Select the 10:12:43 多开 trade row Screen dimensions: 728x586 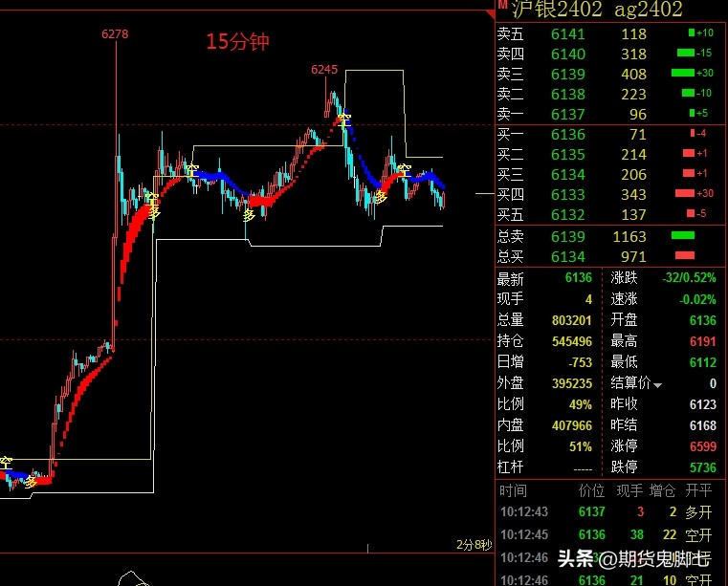click(607, 512)
